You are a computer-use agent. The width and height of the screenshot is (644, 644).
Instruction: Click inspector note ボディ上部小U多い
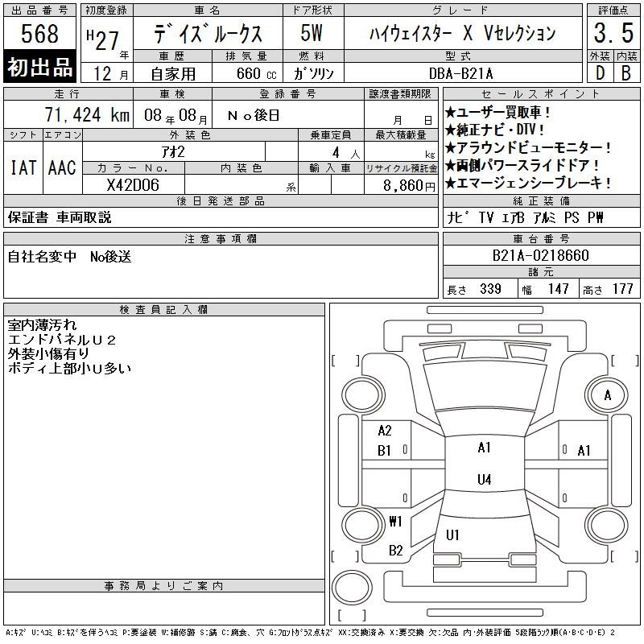point(69,368)
